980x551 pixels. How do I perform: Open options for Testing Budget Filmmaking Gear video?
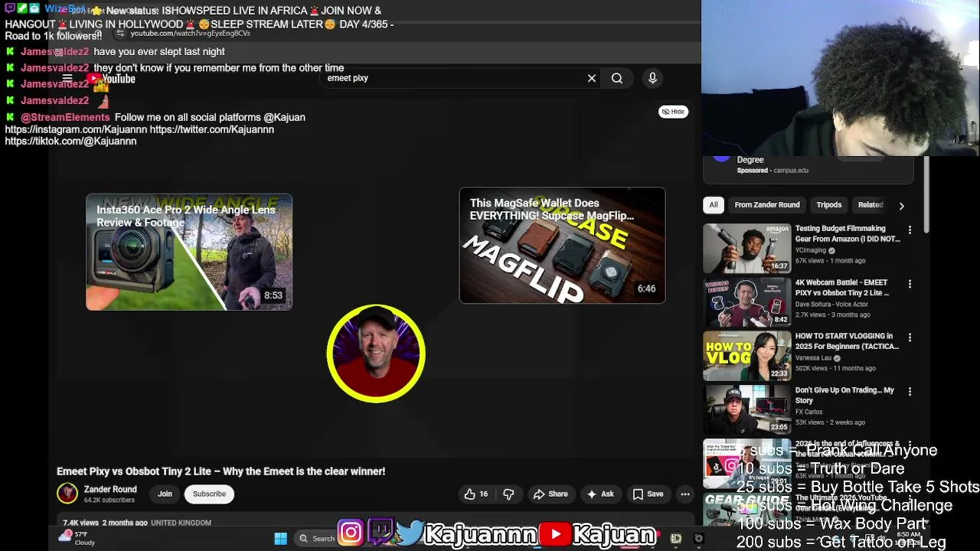[910, 230]
